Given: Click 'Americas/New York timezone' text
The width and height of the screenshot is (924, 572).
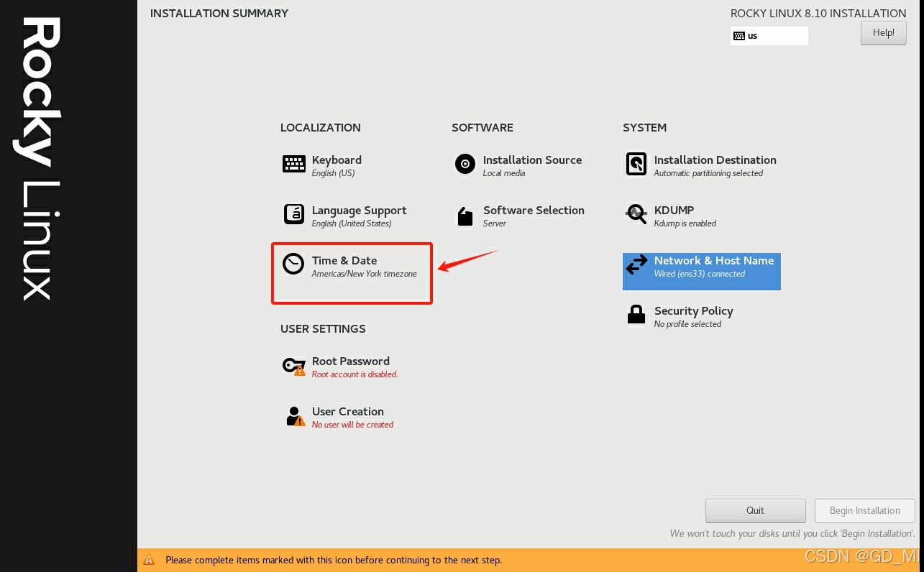Looking at the screenshot, I should pos(364,274).
